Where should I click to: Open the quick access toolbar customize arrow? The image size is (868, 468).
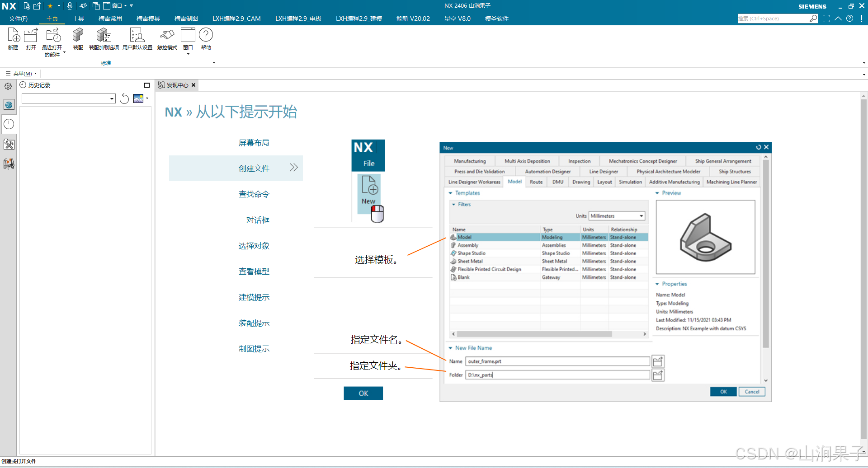tap(131, 6)
